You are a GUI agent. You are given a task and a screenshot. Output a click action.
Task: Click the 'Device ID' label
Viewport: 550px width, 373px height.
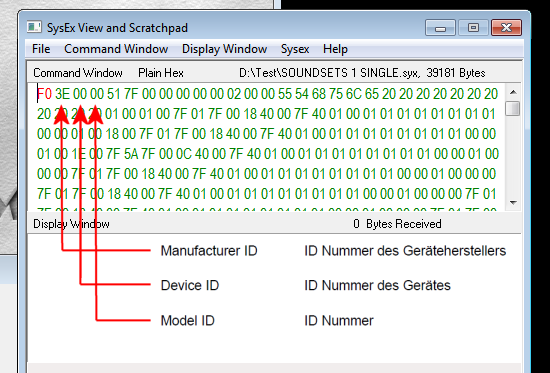[x=190, y=285]
